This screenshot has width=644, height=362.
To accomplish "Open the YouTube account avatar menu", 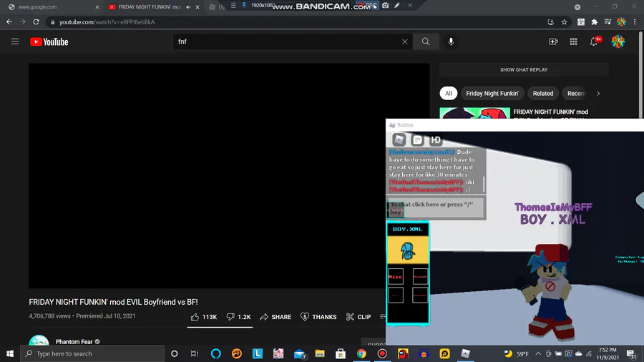I will pos(618,41).
